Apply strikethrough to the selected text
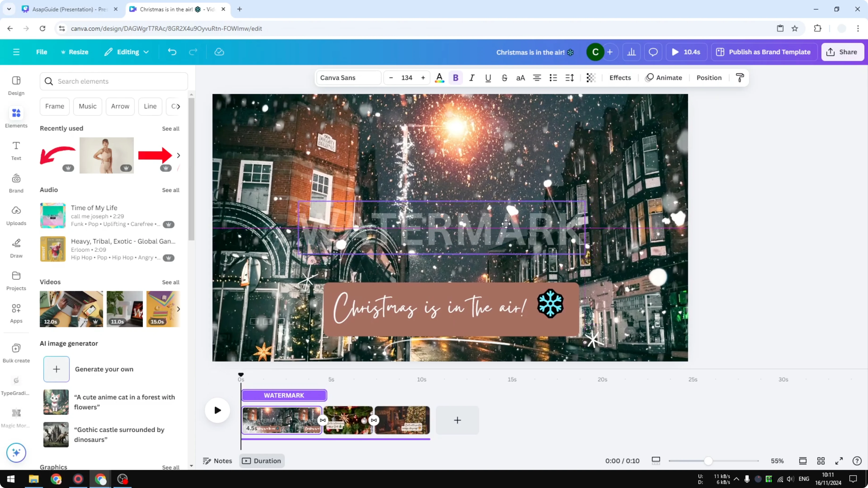868x488 pixels. point(505,78)
